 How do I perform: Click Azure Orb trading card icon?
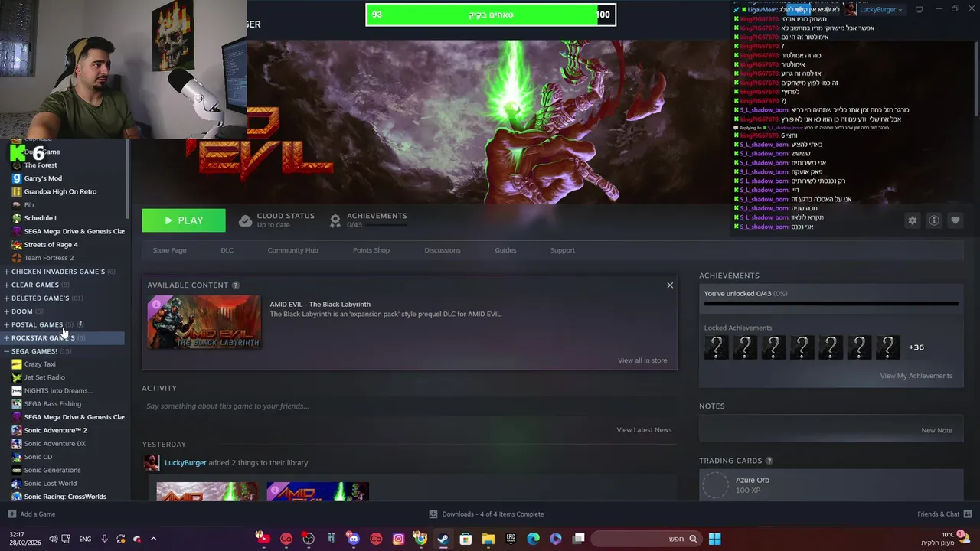(x=716, y=485)
